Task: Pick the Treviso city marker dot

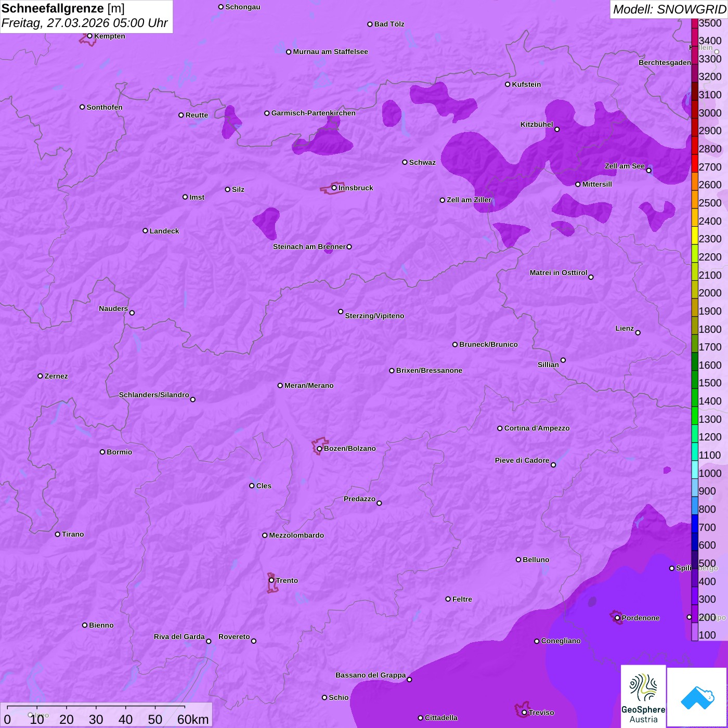Action: click(524, 713)
